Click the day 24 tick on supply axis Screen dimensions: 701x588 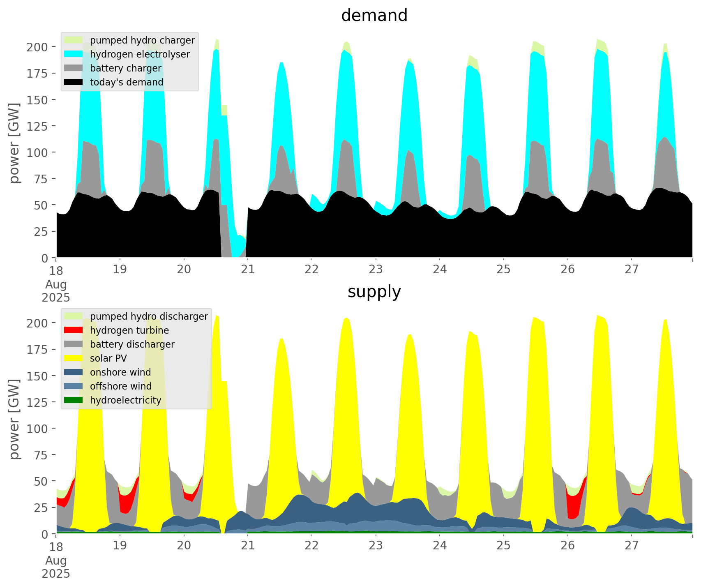440,546
